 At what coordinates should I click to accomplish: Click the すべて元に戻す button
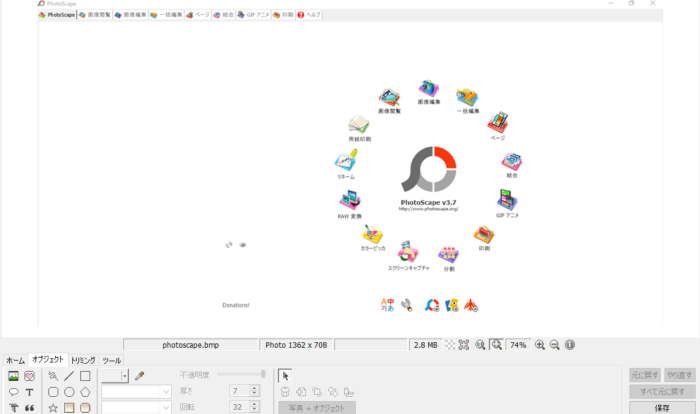(662, 392)
